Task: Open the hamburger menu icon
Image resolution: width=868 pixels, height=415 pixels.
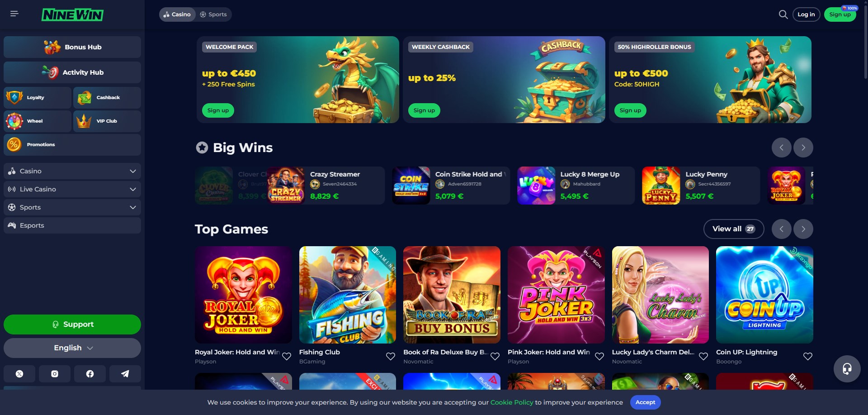Action: point(14,14)
